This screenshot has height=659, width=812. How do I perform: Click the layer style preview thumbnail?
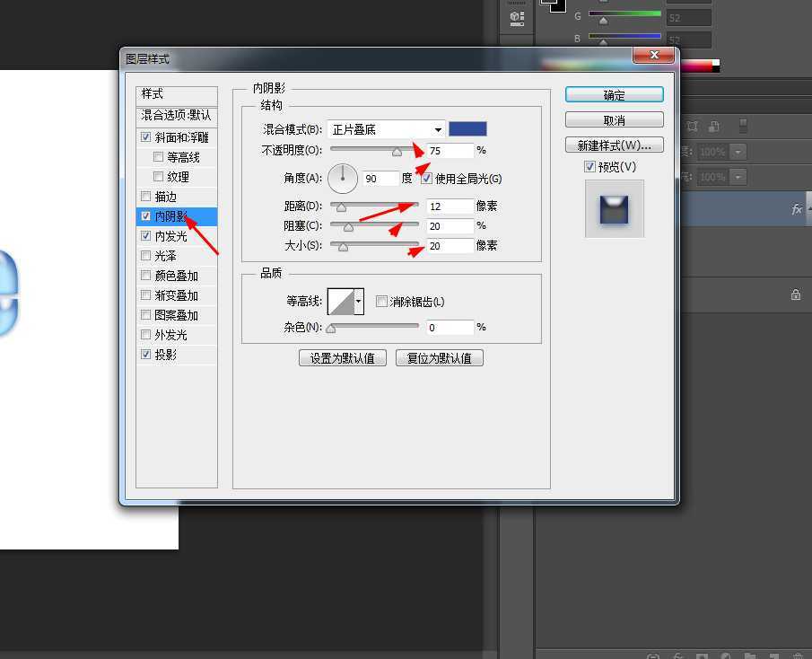(x=615, y=208)
